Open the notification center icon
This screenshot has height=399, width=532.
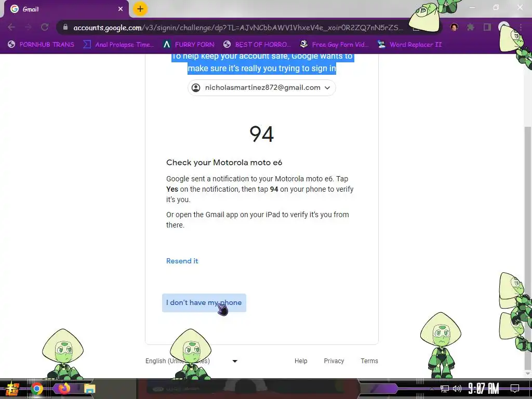[x=515, y=389]
